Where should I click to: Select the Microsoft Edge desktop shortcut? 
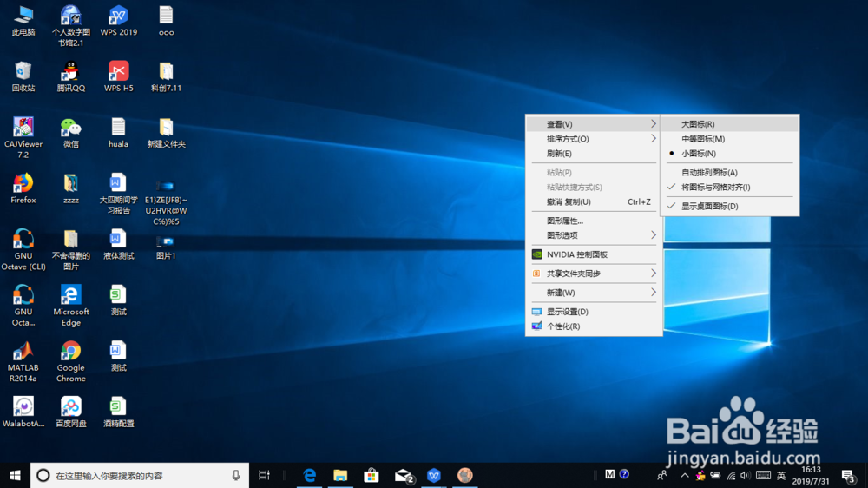click(71, 306)
